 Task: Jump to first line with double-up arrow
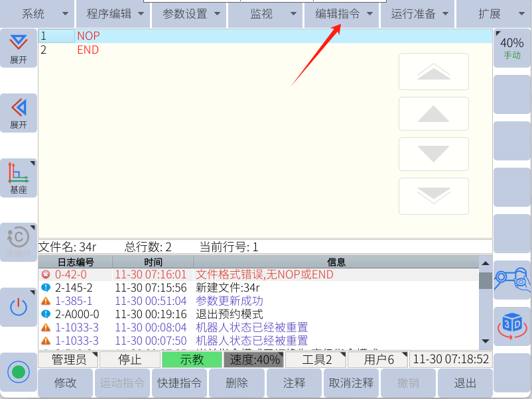coord(433,72)
